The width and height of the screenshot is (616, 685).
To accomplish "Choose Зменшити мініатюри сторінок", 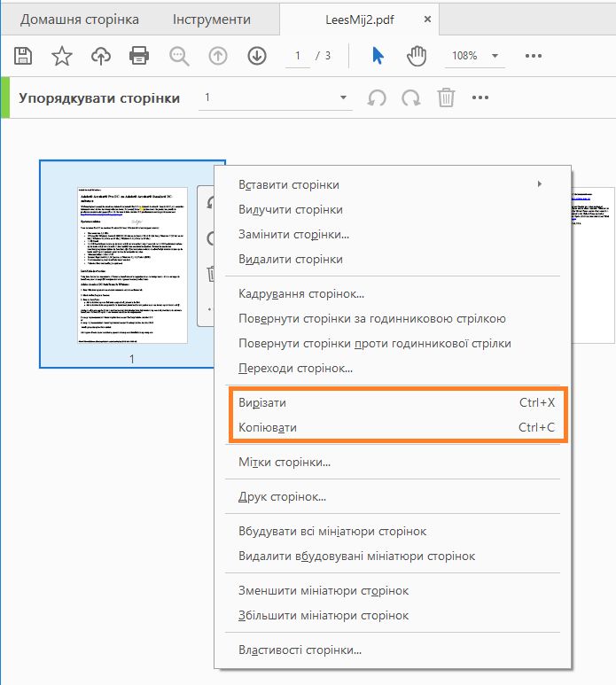I will (393, 591).
